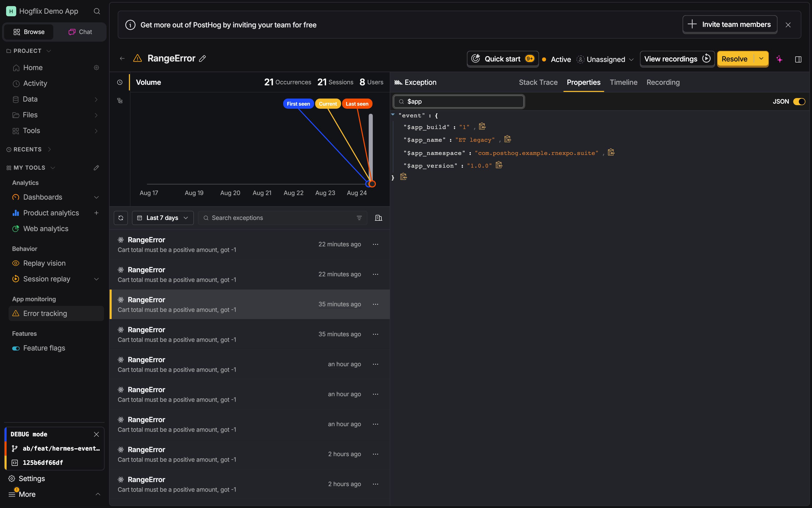Screen dimensions: 812x508
Task: Select the first an hour ago RangeError row
Action: 250,364
